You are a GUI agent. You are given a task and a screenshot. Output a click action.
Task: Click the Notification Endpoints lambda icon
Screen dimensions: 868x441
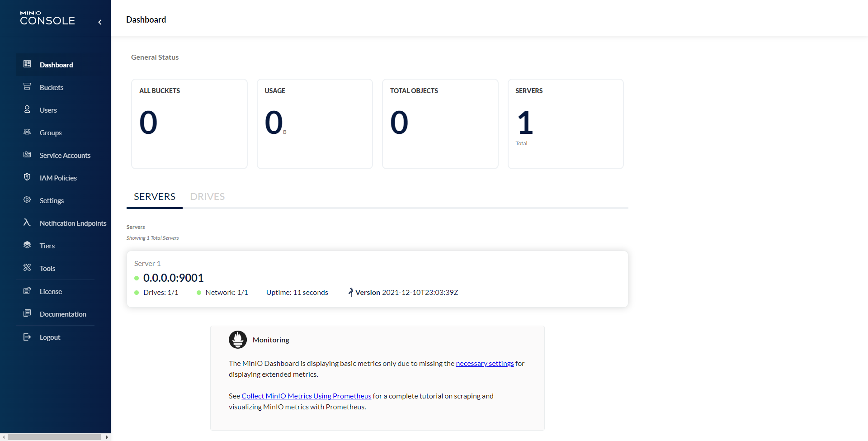tap(27, 223)
